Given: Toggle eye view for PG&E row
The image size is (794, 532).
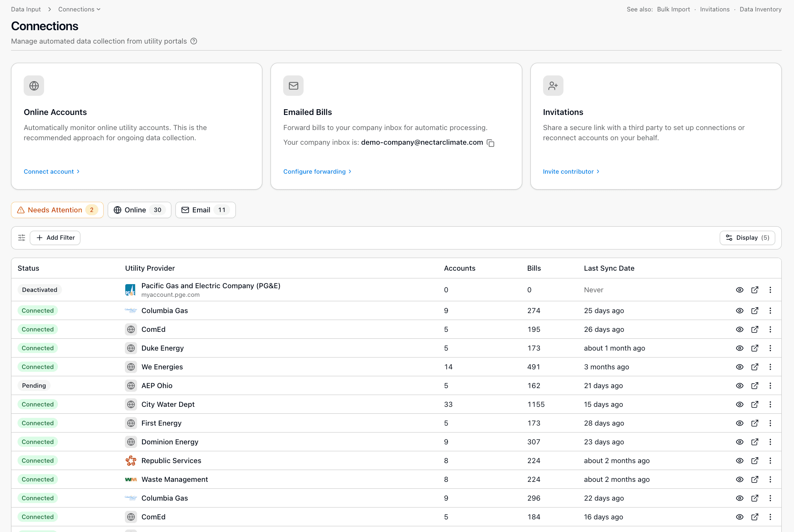Looking at the screenshot, I should coord(740,290).
